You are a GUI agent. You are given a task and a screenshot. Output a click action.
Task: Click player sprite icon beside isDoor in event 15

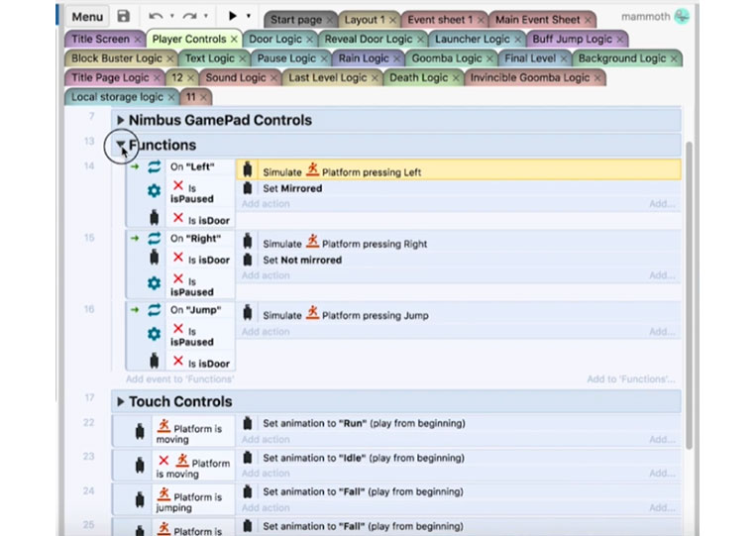(x=154, y=258)
